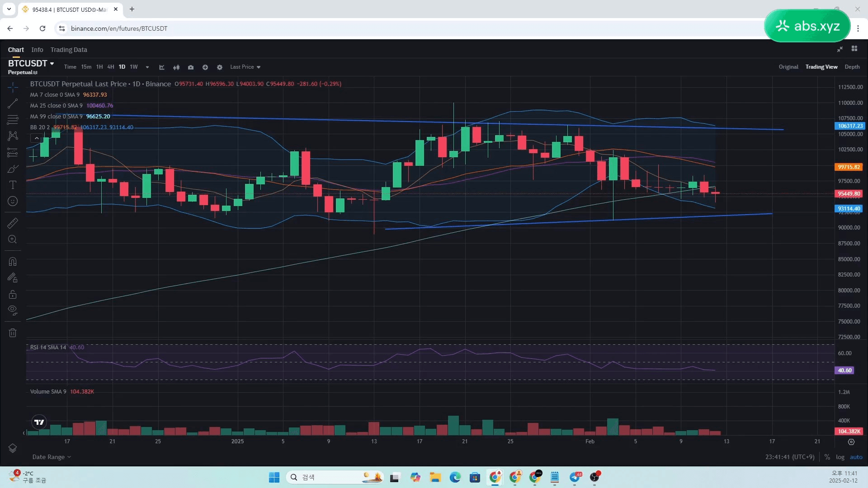Expand the Date Range selector
868x488 pixels.
click(x=52, y=457)
